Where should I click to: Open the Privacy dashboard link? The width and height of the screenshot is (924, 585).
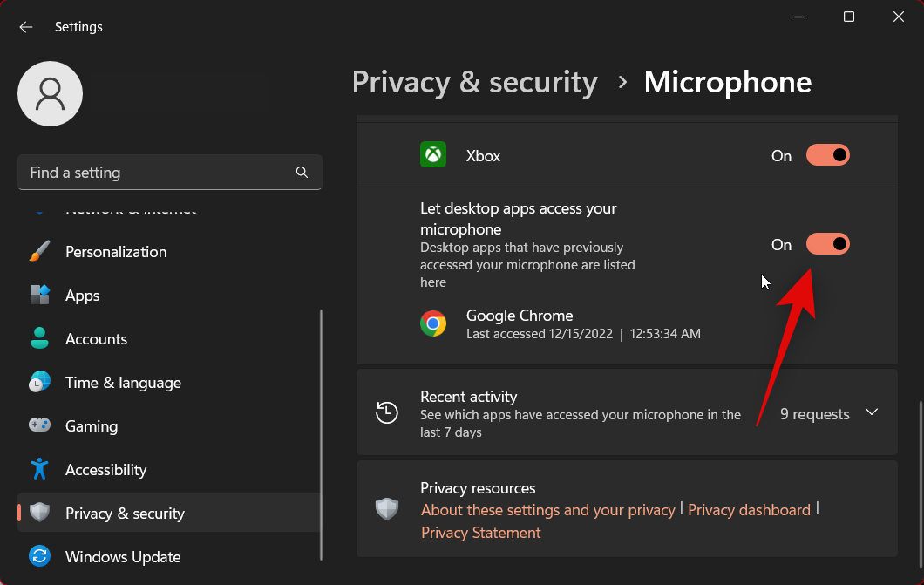(x=749, y=510)
